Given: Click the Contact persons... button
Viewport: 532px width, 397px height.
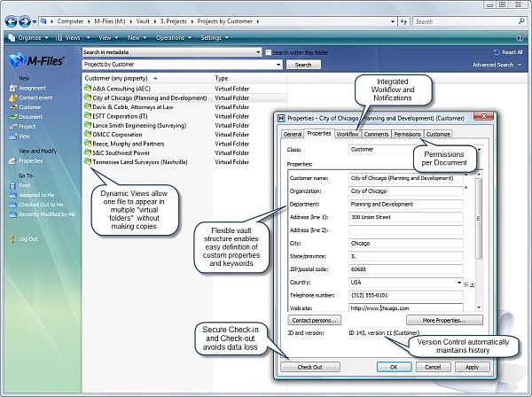Looking at the screenshot, I should pyautogui.click(x=314, y=321).
